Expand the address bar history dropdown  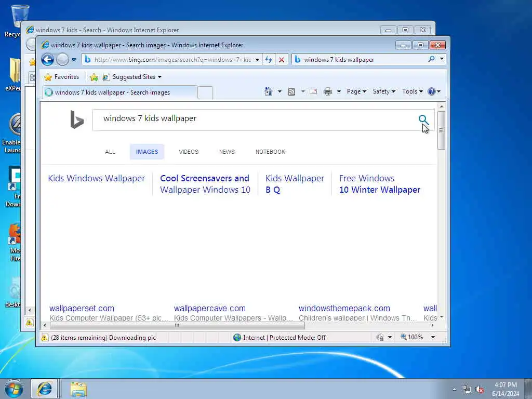[x=258, y=60]
